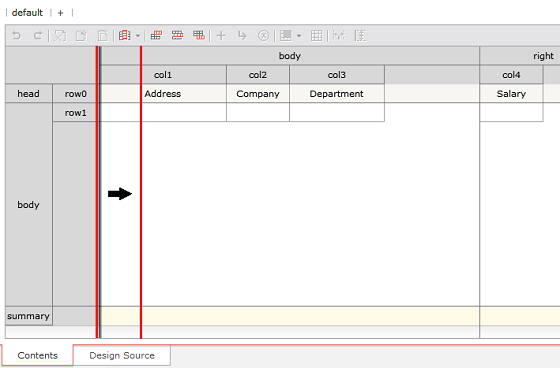Click the third red grid toolbar icon
The width and height of the screenshot is (560, 368).
199,35
